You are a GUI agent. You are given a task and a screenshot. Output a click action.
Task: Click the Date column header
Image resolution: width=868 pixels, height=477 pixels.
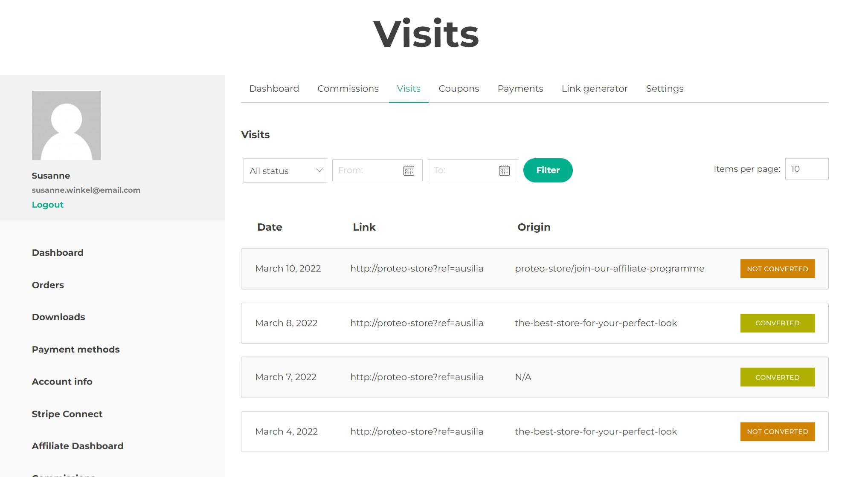coord(270,227)
